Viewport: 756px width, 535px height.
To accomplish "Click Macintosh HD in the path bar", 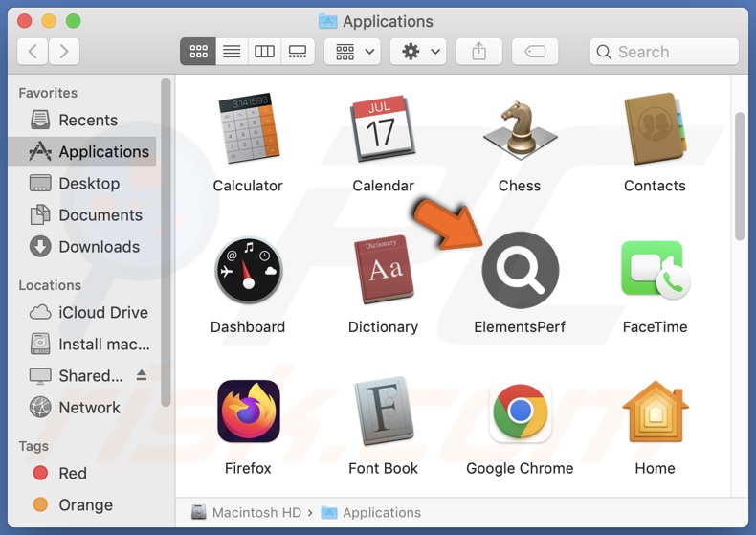I will 246,512.
